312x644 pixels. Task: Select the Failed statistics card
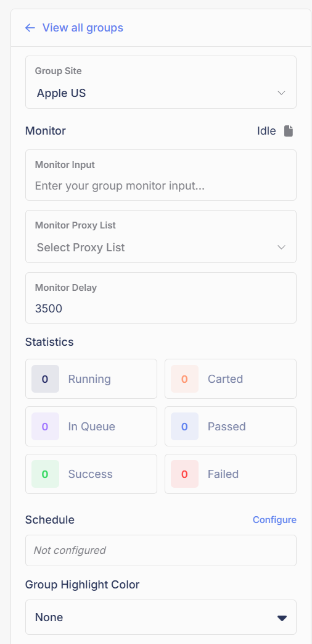(231, 474)
